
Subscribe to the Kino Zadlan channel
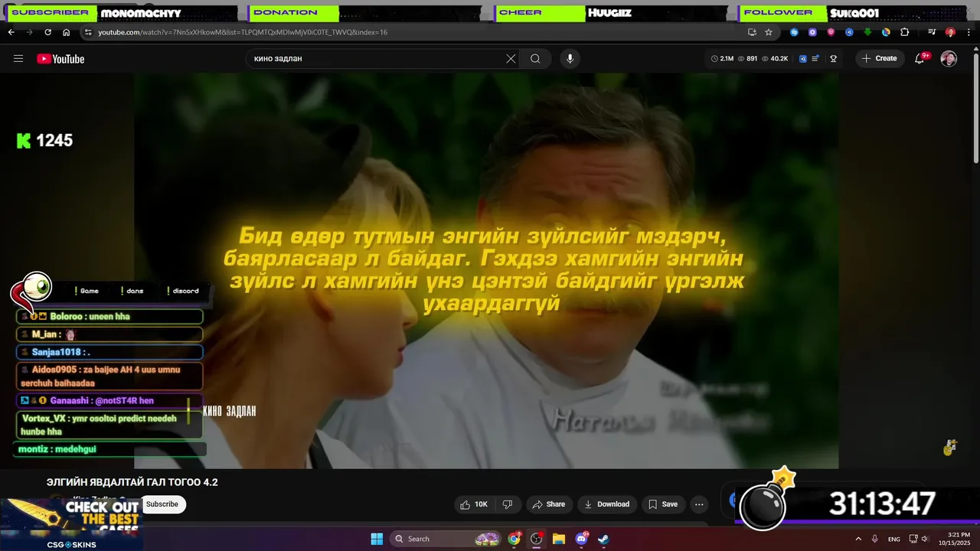click(162, 504)
